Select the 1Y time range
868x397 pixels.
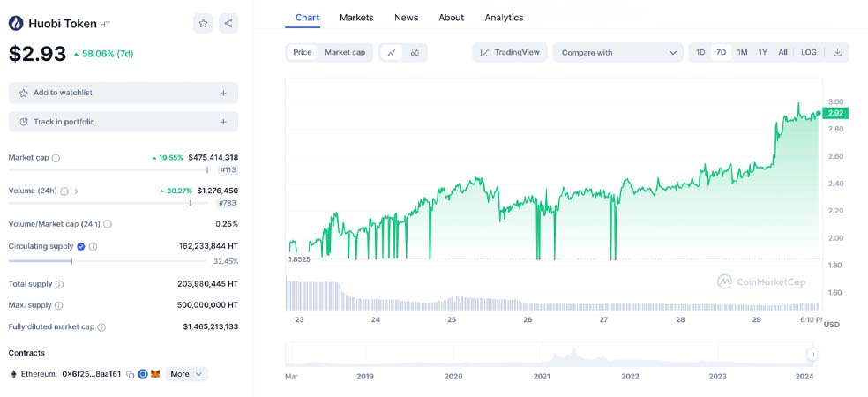coord(762,53)
